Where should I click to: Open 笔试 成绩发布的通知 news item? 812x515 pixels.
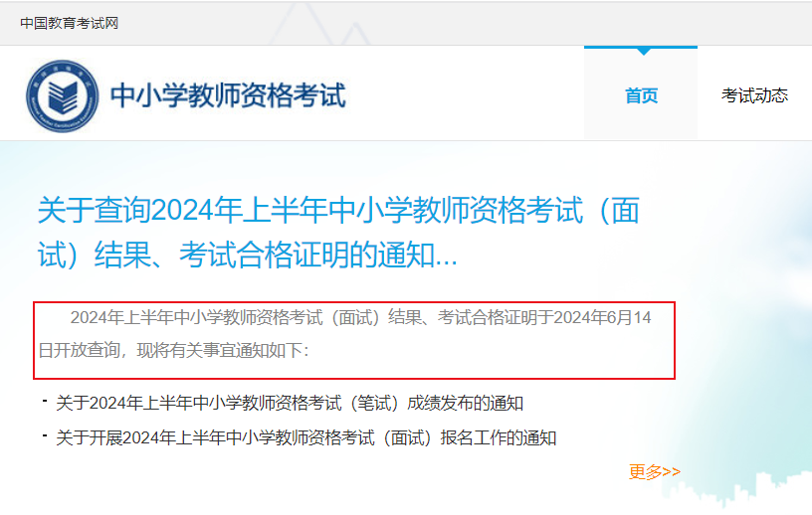[x=290, y=403]
